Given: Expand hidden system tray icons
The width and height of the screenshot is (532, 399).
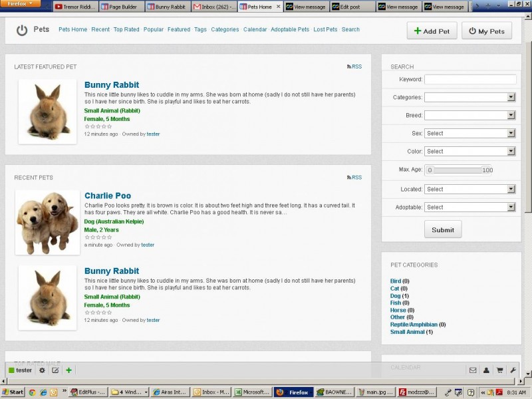Looking at the screenshot, I should click(483, 392).
